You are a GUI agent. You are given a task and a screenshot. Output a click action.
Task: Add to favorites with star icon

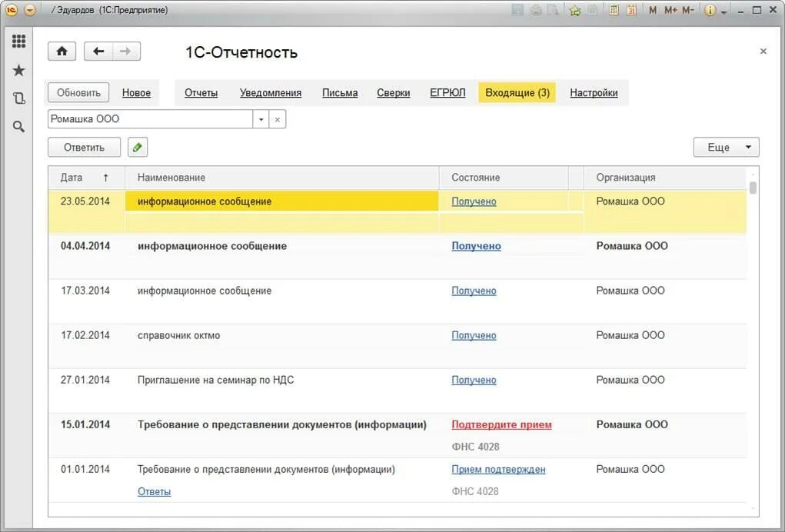pyautogui.click(x=575, y=11)
